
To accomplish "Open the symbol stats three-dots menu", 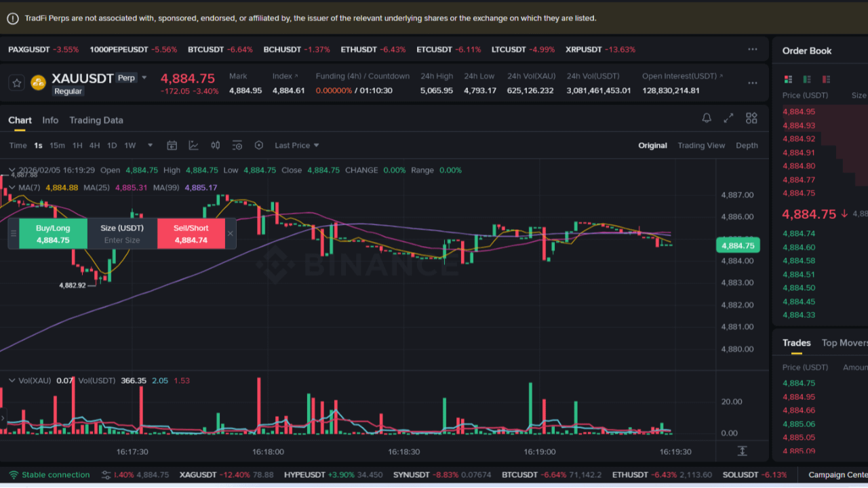I will 753,83.
